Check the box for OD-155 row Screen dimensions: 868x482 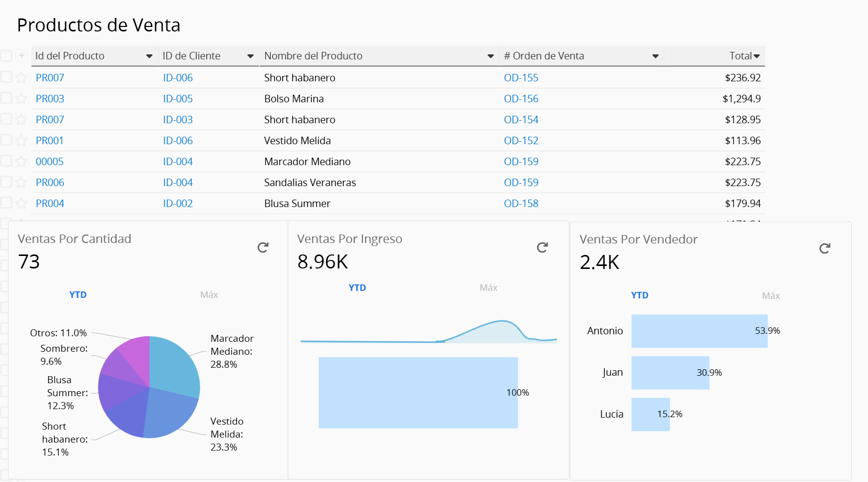click(x=6, y=77)
